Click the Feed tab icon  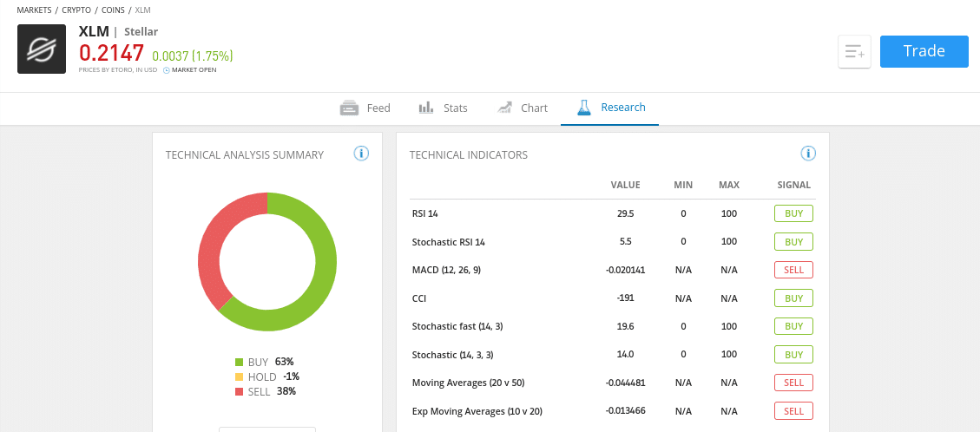[349, 108]
